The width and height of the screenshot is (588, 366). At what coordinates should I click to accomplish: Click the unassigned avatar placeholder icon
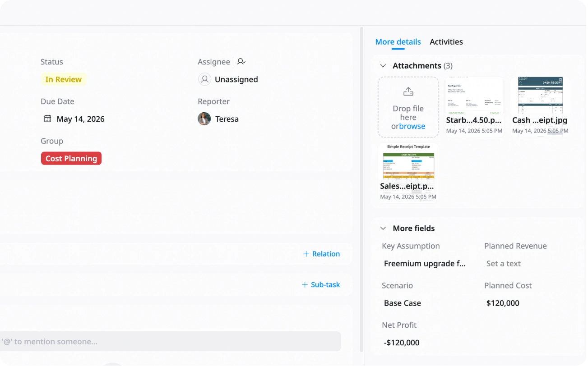pyautogui.click(x=204, y=79)
